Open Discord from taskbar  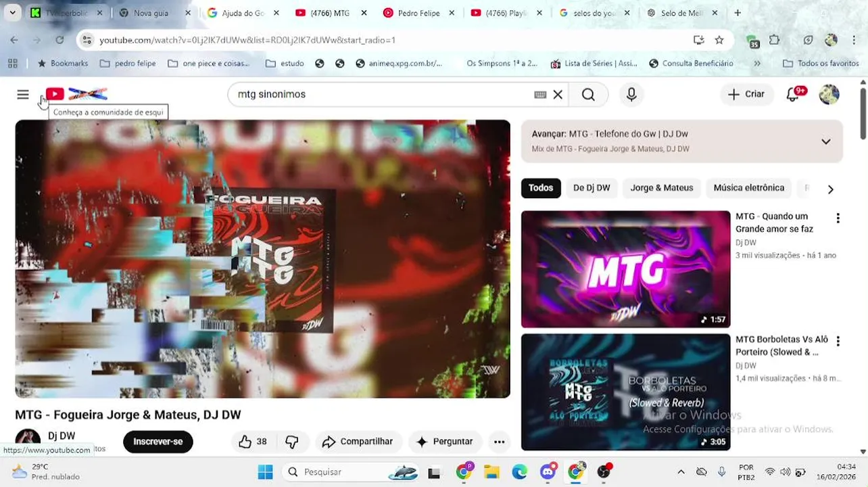point(548,471)
